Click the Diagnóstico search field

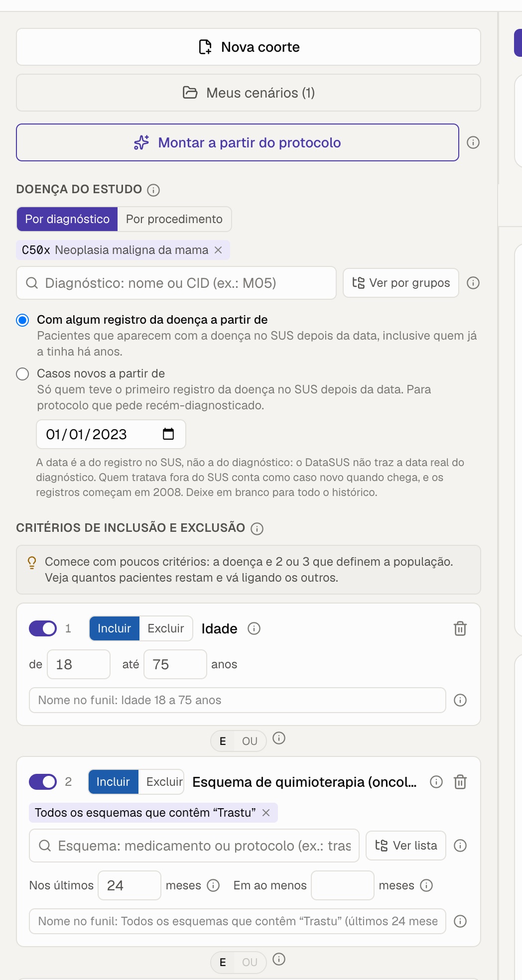176,283
